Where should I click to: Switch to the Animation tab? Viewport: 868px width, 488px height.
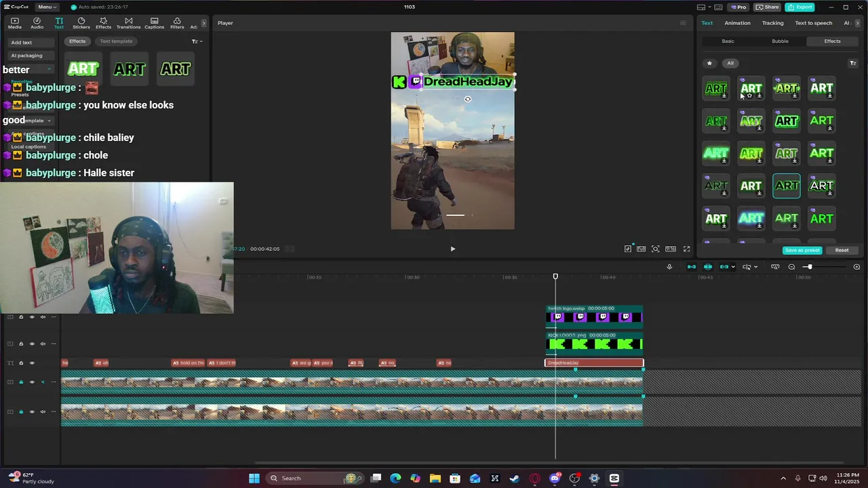[737, 23]
